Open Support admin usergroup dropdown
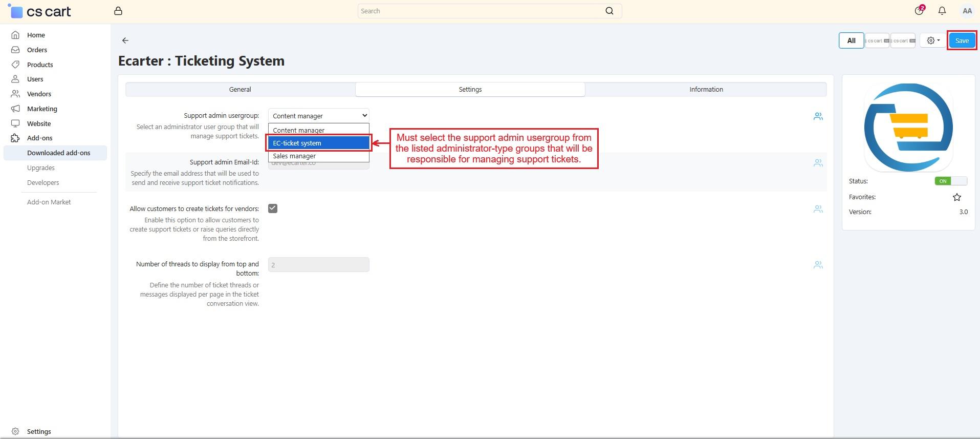Screen dimensions: 980x439 point(318,116)
